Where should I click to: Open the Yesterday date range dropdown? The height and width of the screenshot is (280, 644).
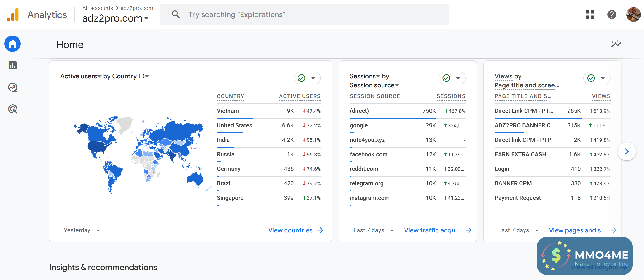point(82,230)
